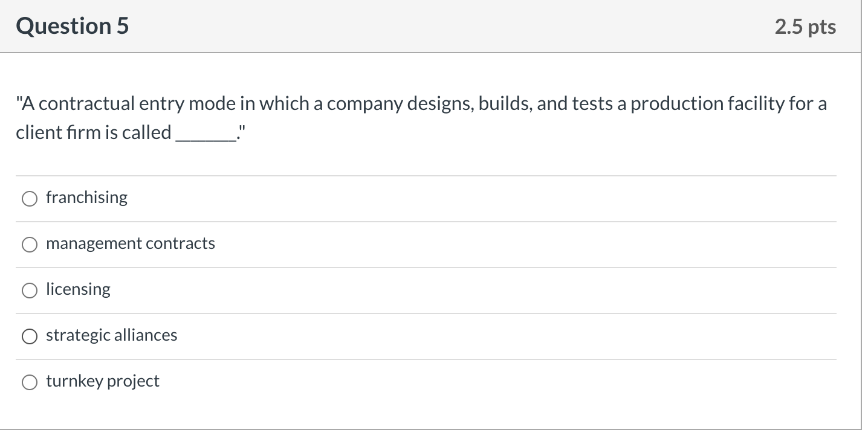Screen dimensions: 868x447
Task: Click the turnkey project option label
Action: (x=102, y=381)
